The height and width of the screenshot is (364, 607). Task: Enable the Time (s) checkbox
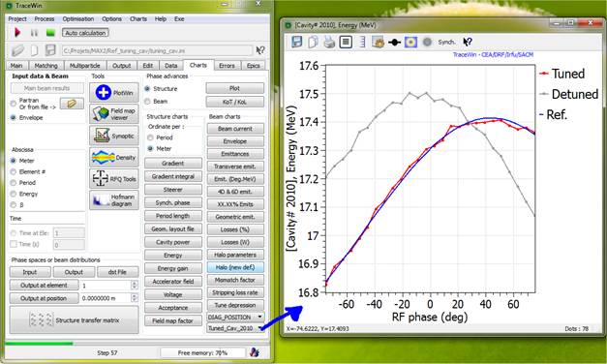[x=14, y=244]
